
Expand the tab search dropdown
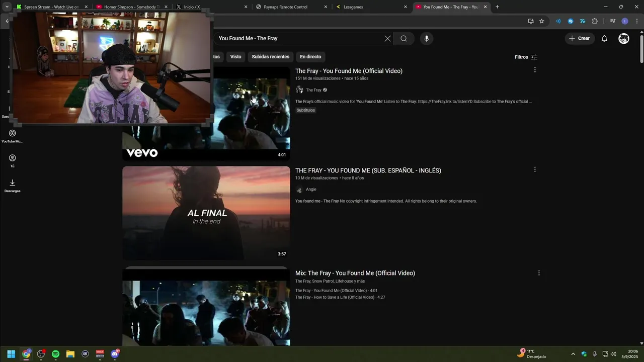7,7
